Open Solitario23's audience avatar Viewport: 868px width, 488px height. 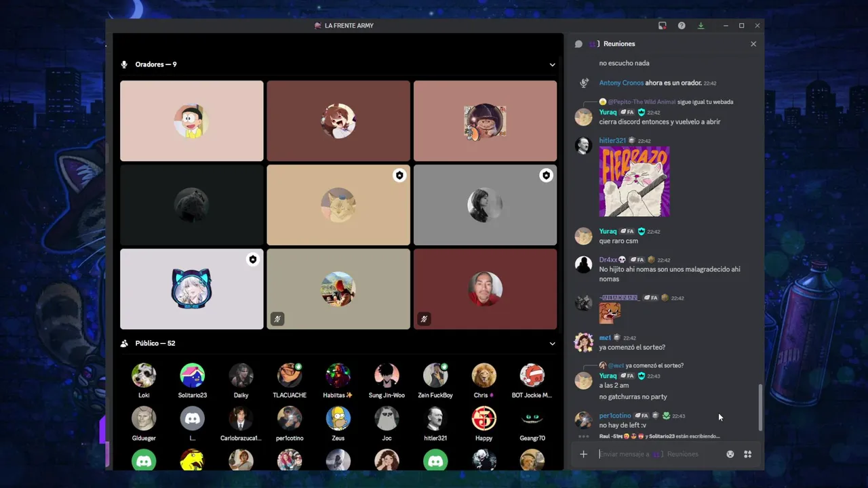[193, 375]
